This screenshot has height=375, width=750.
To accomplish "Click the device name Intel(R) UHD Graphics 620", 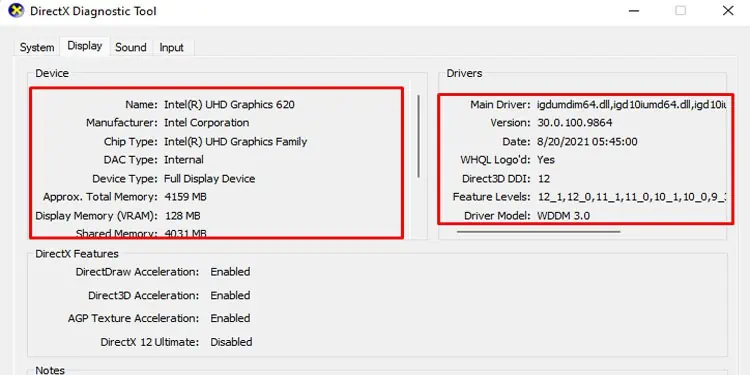I will (229, 104).
